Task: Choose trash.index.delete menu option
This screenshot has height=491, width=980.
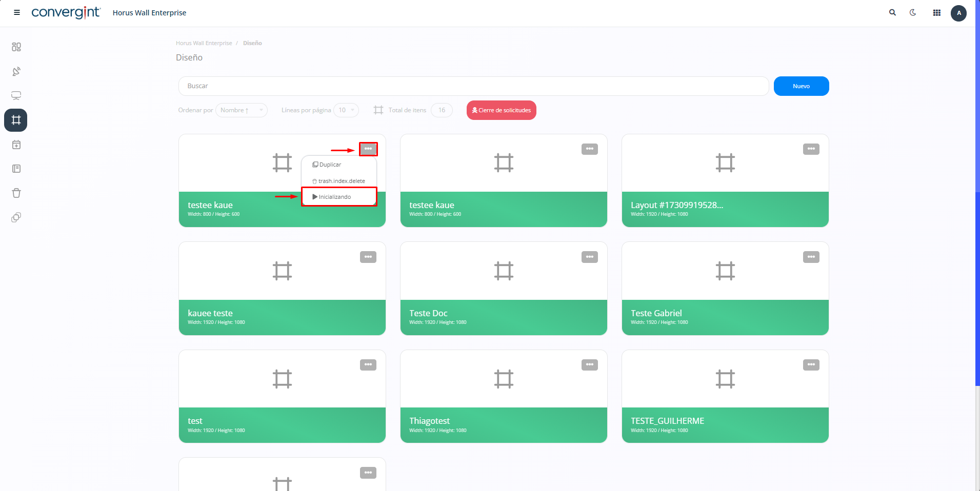Action: click(x=341, y=181)
